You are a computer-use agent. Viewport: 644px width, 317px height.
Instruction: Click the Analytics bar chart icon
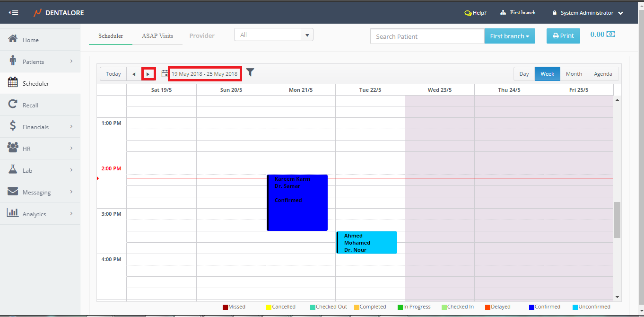[13, 213]
